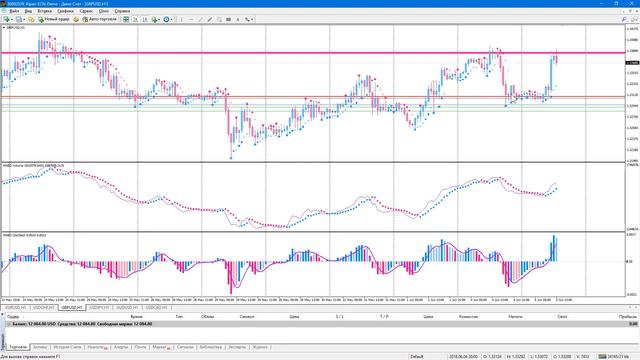640x360 pixels.
Task: Select the Fibonacci retracement tool
Action: tap(219, 19)
